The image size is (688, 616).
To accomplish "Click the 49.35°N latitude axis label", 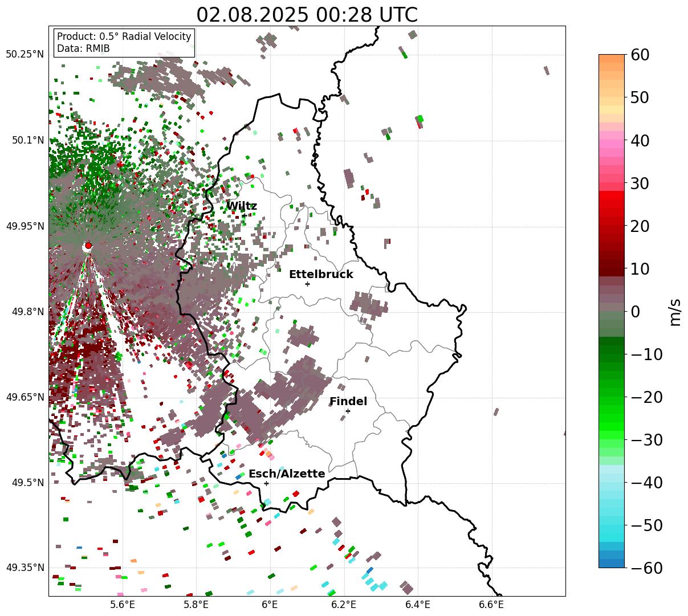I will 25,568.
